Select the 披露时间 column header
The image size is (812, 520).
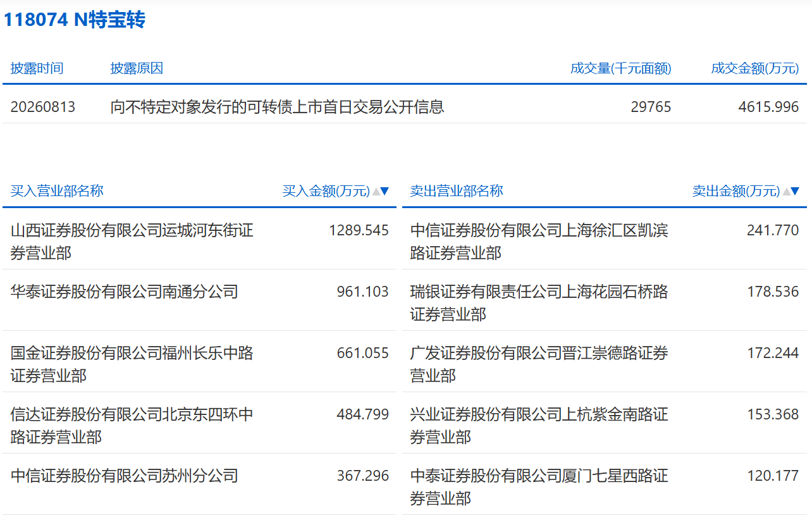(37, 68)
